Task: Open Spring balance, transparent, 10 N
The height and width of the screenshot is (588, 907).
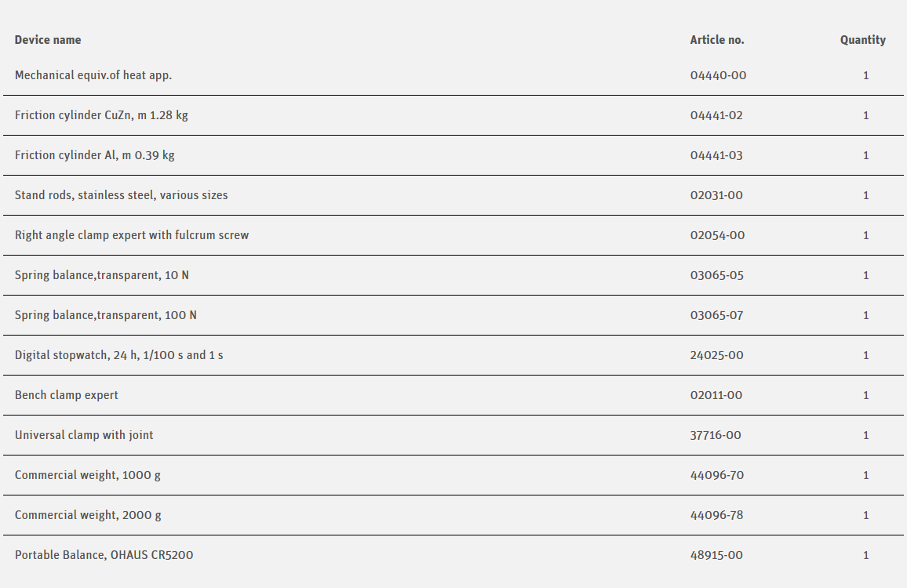Action: click(102, 276)
